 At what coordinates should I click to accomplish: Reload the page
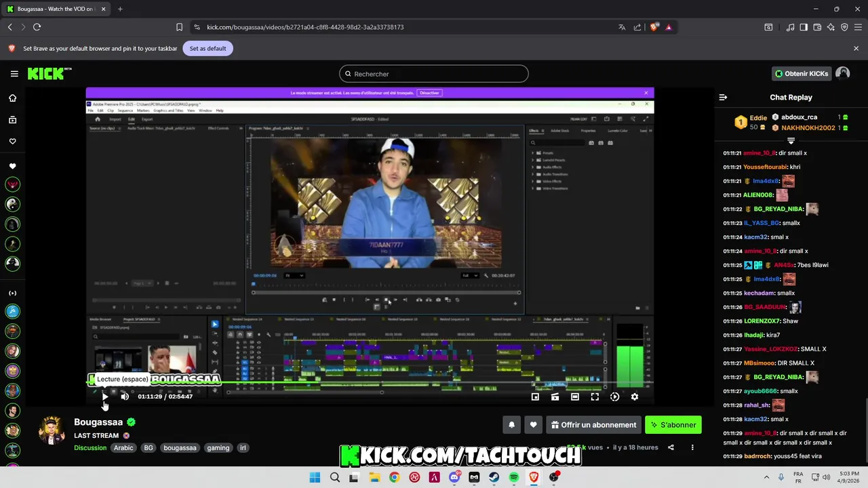[x=37, y=27]
